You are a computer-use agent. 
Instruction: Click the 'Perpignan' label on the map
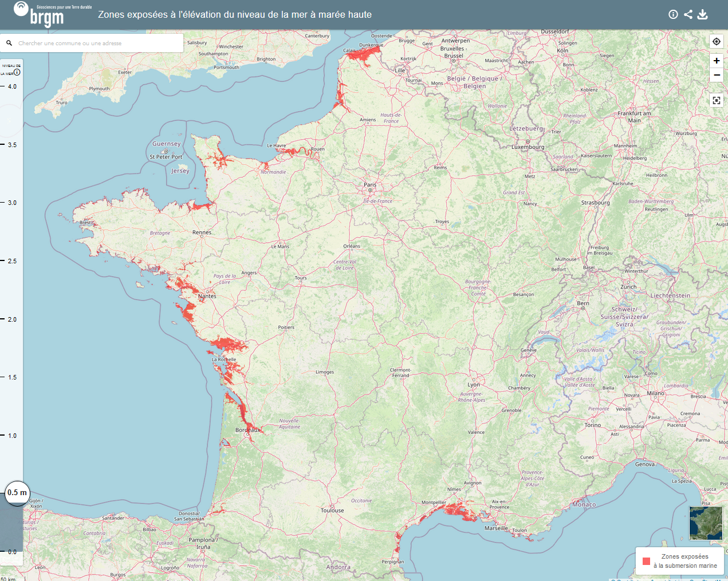[393, 562]
